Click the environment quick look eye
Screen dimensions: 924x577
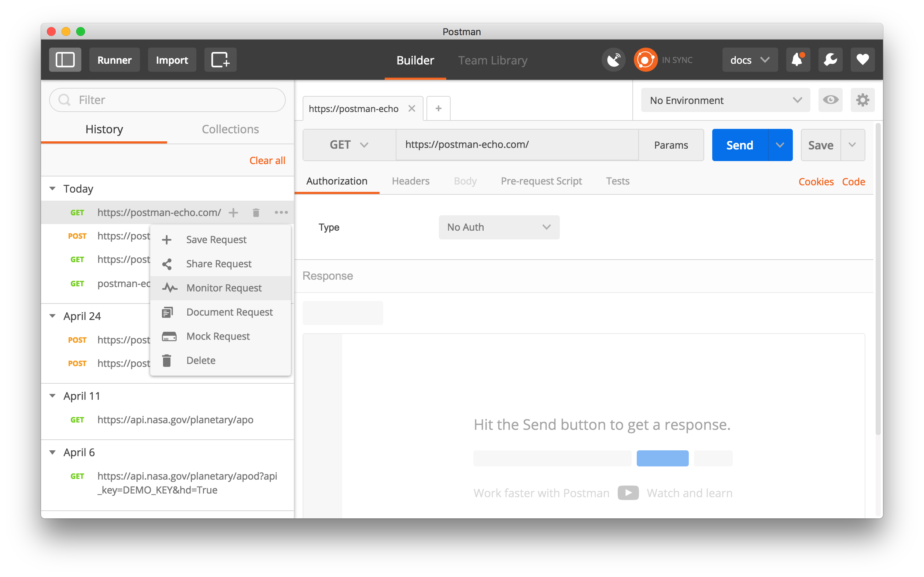pos(830,100)
